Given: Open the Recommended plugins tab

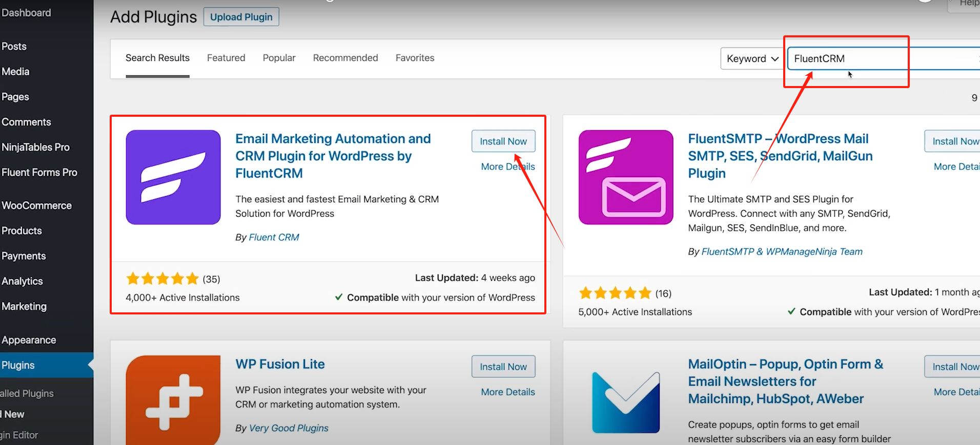Looking at the screenshot, I should tap(345, 58).
